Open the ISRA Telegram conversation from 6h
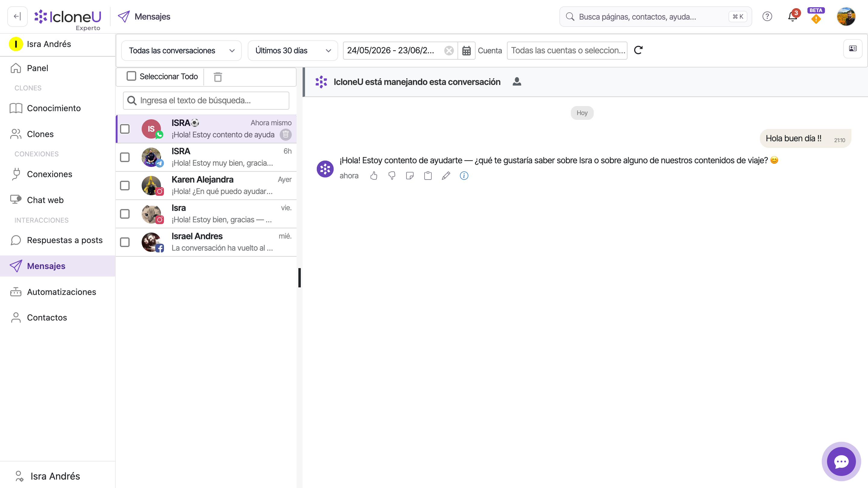868x488 pixels. tap(206, 157)
